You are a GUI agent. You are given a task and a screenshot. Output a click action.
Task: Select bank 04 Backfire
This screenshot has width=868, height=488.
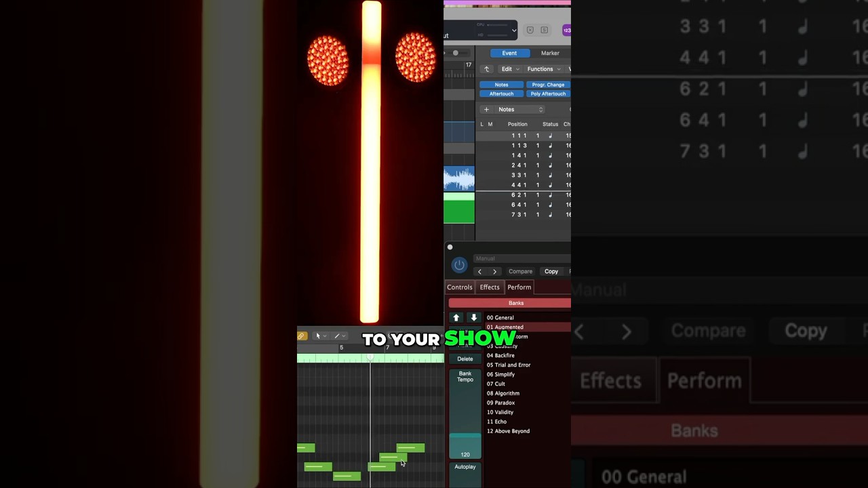[x=527, y=356]
